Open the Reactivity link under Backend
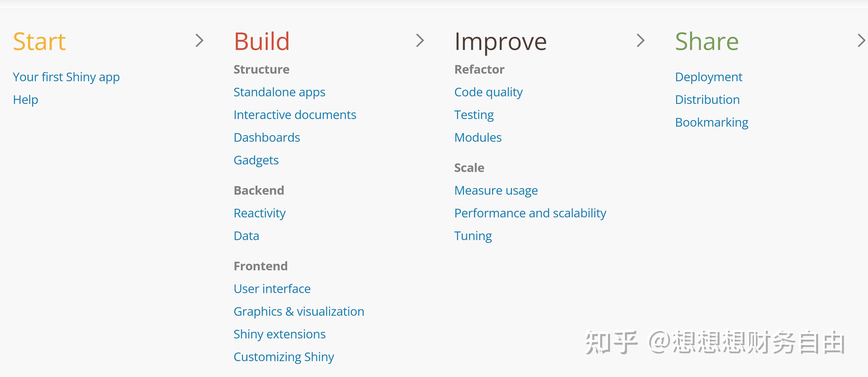 pos(259,213)
